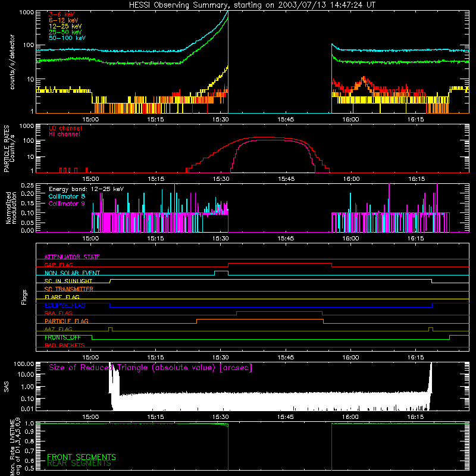Click the 0.25 value on modulation axis
Screen dimensions: 476x476
tap(27, 185)
